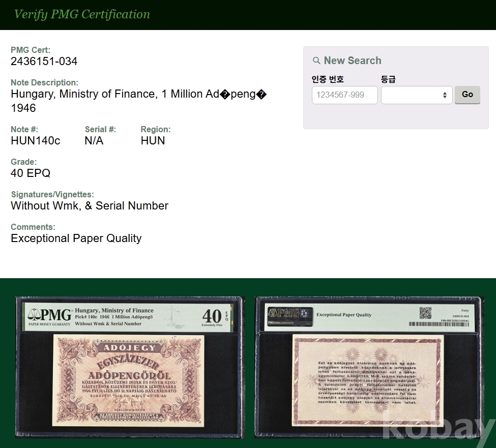Click the kobay watermark logo
496x448 pixels.
pos(438,429)
